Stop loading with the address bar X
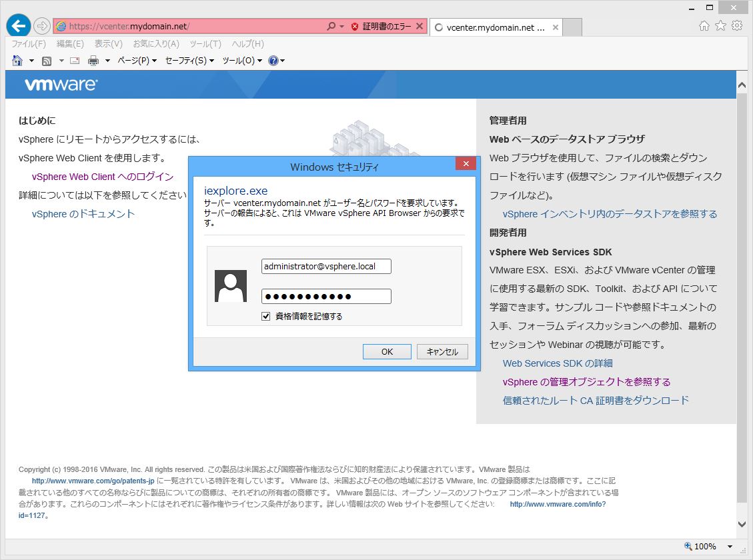Viewport: 753px width, 560px height. coord(420,26)
